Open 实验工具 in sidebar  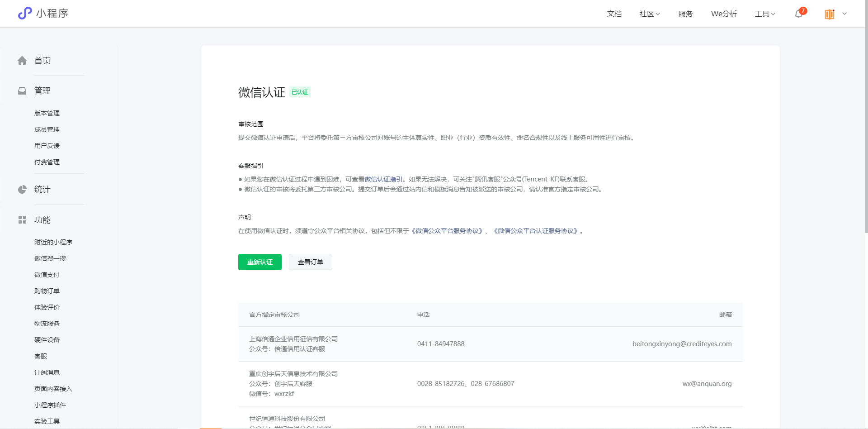[x=47, y=421]
